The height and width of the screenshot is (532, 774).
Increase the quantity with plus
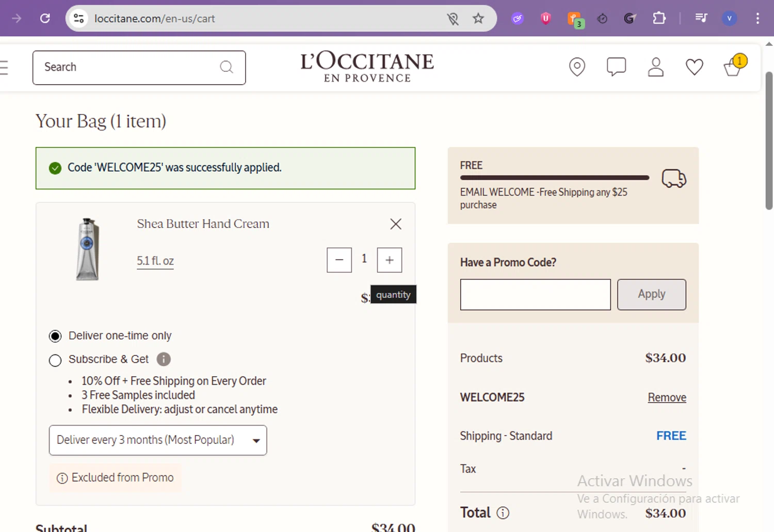tap(390, 260)
